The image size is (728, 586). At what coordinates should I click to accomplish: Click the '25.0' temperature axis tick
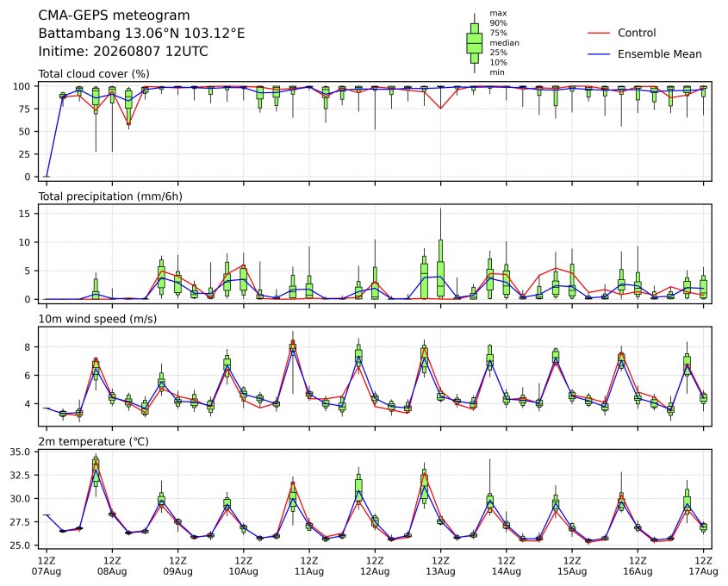pos(20,545)
